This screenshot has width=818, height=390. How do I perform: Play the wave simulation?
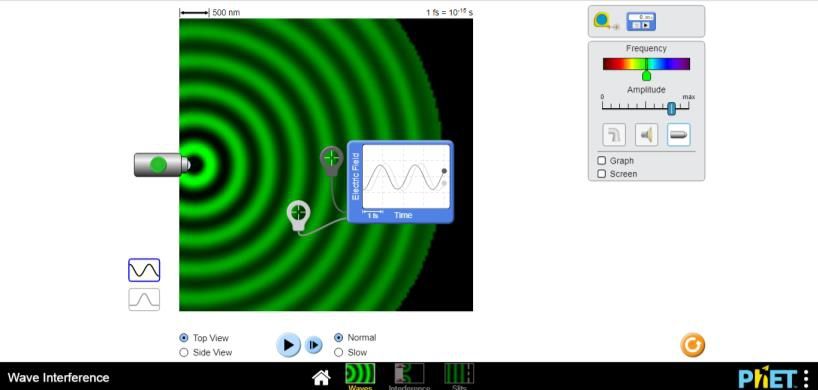[x=288, y=345]
